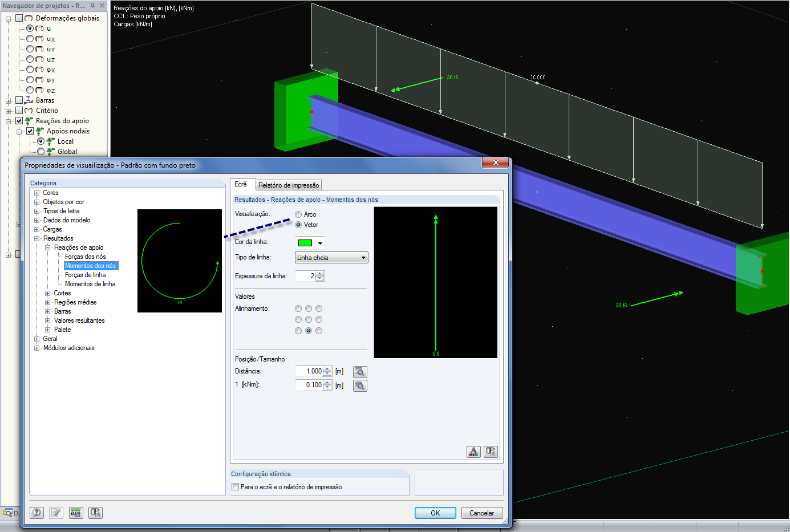
Task: Uncheck the Reações do apoio checkbox
Action: point(19,121)
